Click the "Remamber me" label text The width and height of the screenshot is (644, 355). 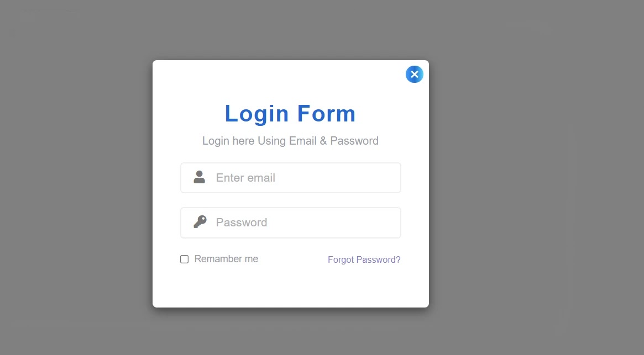tap(226, 259)
